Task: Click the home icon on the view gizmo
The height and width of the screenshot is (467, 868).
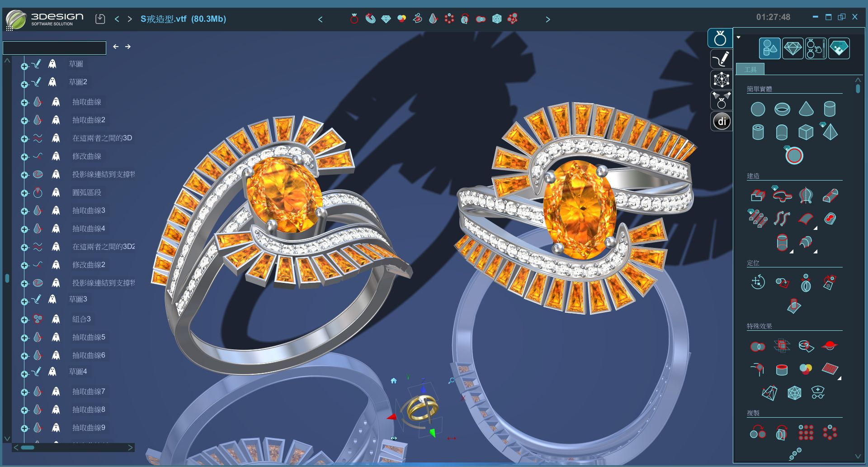Action: (394, 381)
